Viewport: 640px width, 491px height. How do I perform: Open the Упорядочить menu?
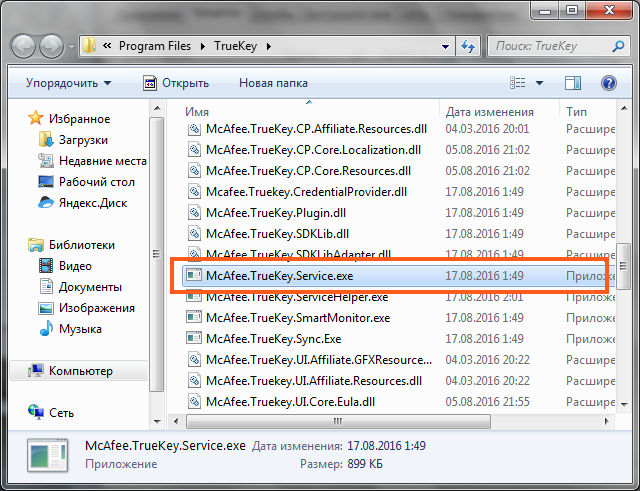point(68,83)
